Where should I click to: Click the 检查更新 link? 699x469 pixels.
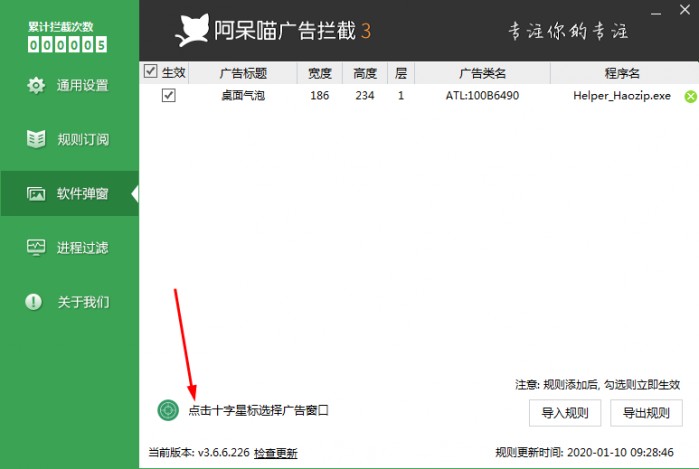pyautogui.click(x=275, y=453)
